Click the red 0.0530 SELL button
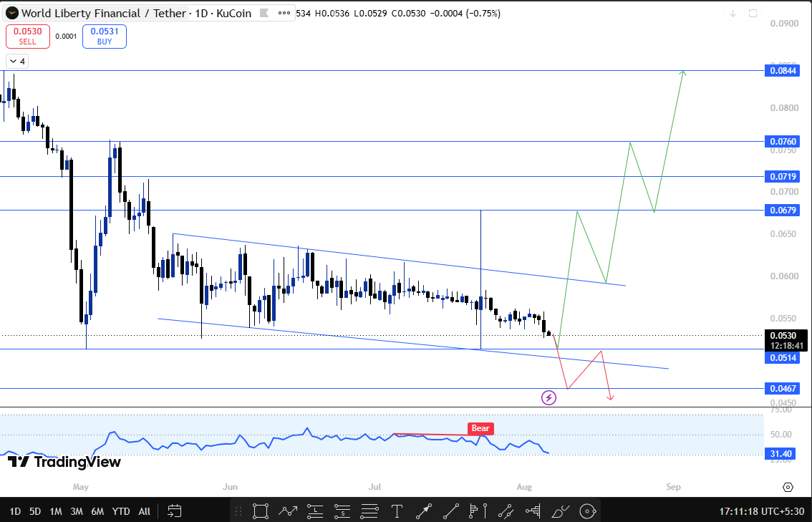This screenshot has width=812, height=522. pyautogui.click(x=28, y=37)
